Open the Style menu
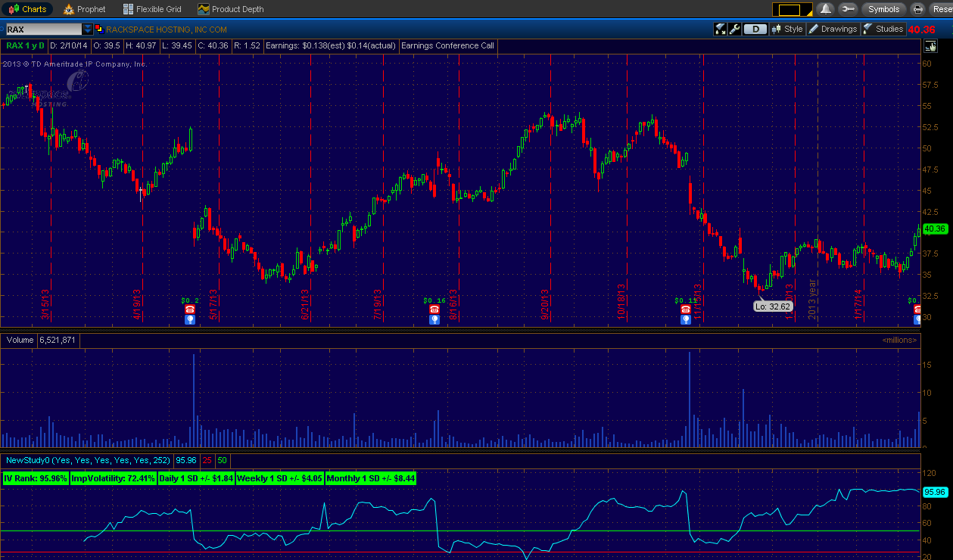 [x=787, y=30]
